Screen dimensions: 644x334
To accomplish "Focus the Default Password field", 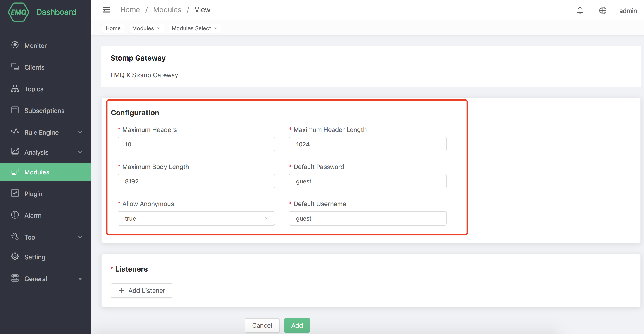I will click(x=367, y=181).
